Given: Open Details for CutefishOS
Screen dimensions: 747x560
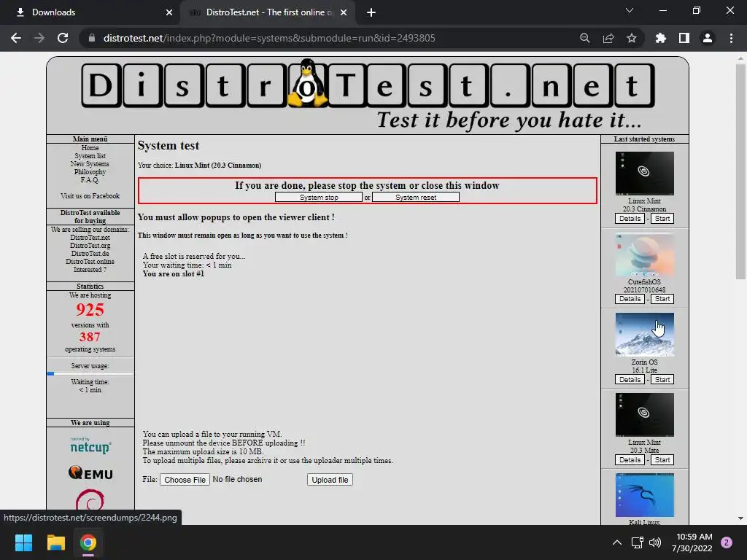Looking at the screenshot, I should pyautogui.click(x=630, y=299).
